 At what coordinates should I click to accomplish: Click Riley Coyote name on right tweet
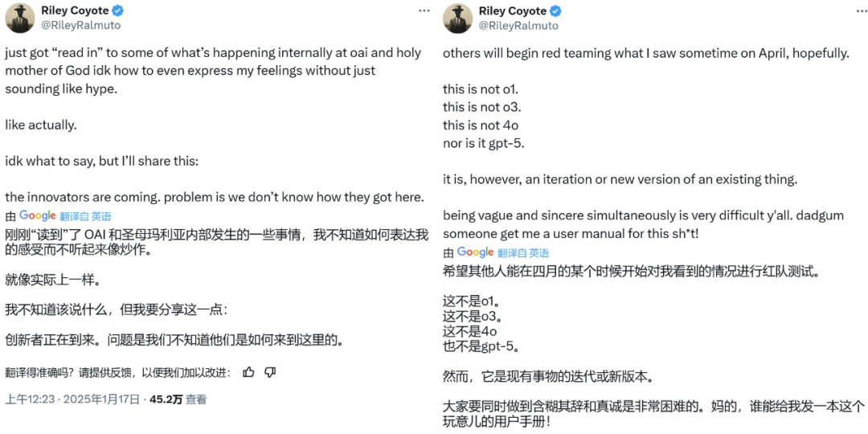512,11
